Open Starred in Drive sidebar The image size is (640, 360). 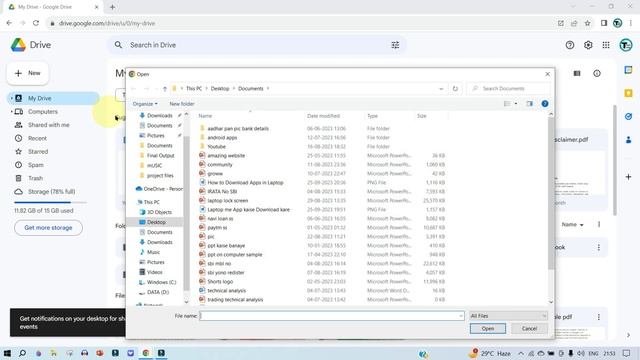38,151
